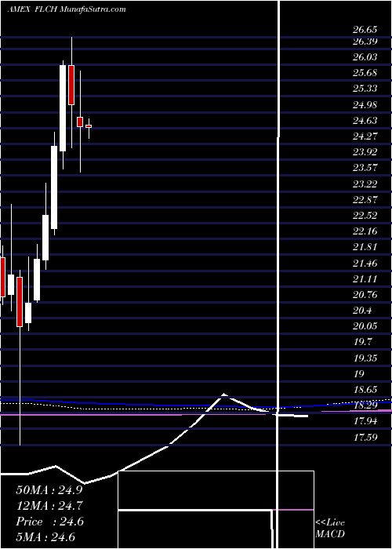Click the 25.33 price axis label
The height and width of the screenshot is (549, 392).
click(365, 89)
